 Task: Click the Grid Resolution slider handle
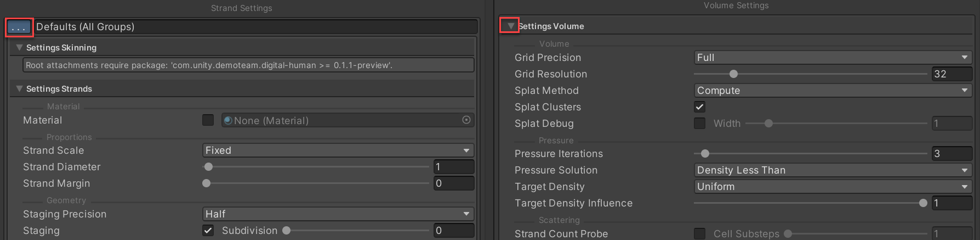(x=733, y=74)
